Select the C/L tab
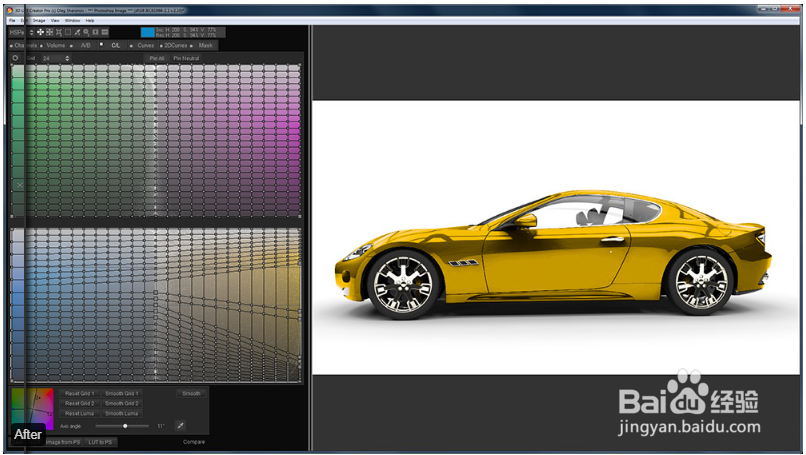The image size is (806, 455). click(x=116, y=45)
